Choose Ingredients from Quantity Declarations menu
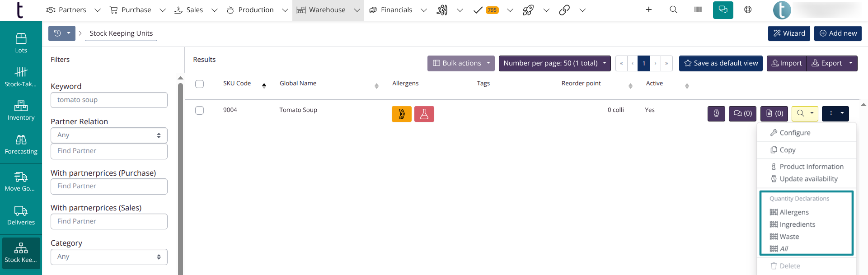Image resolution: width=868 pixels, height=275 pixels. (797, 224)
